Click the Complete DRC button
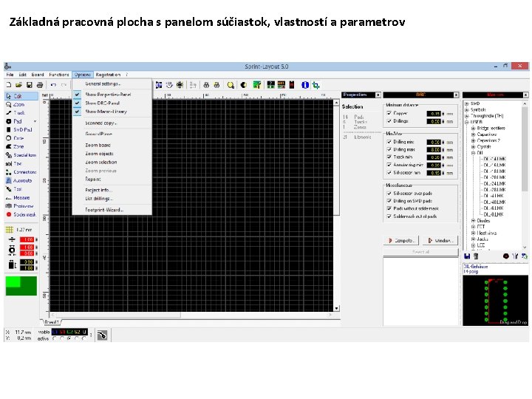 (401, 241)
